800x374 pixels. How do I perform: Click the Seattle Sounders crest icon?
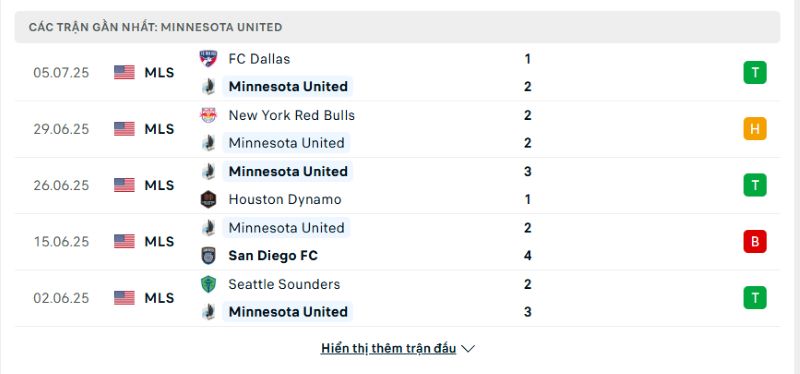click(x=208, y=284)
